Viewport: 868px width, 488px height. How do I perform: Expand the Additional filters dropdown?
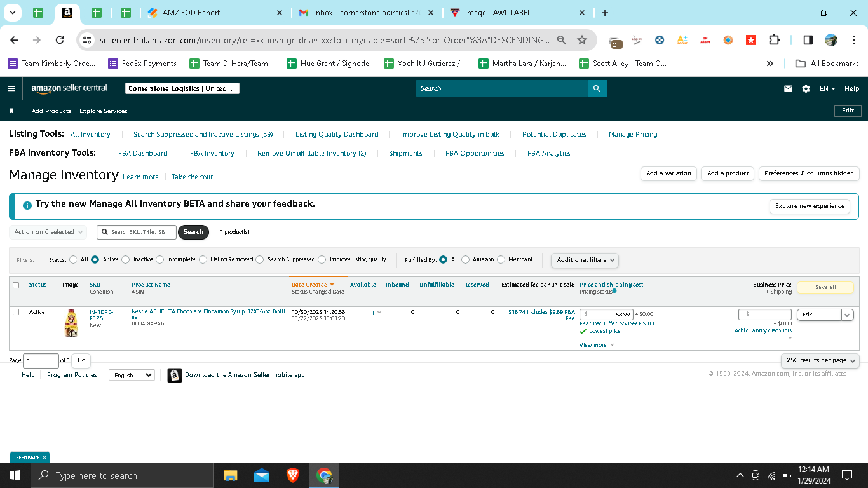coord(585,259)
